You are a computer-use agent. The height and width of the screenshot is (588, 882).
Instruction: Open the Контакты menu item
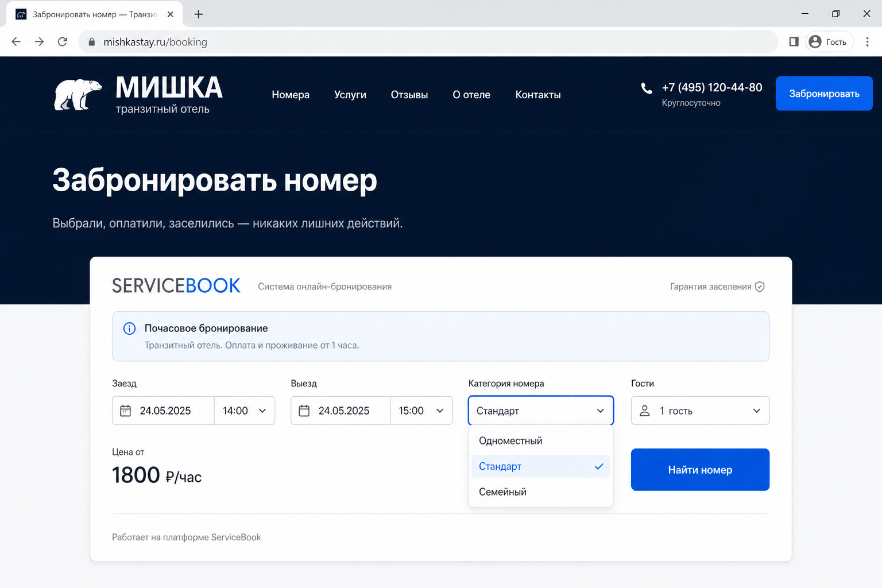538,95
